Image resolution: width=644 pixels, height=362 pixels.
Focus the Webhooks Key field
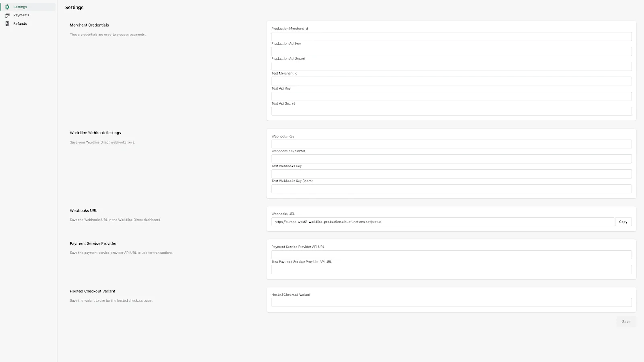pyautogui.click(x=451, y=144)
